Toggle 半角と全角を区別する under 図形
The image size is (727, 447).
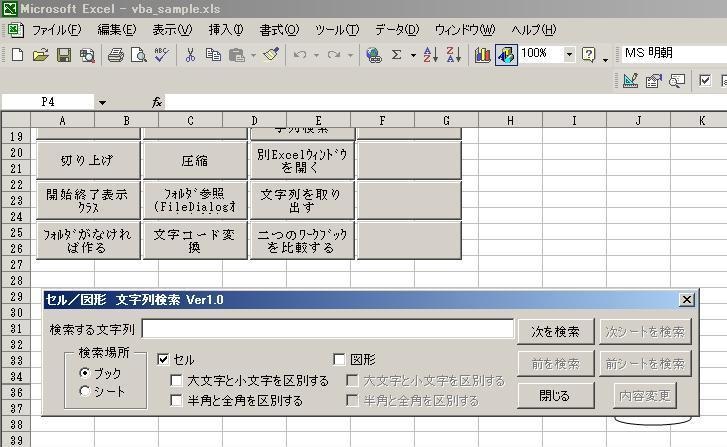click(352, 400)
